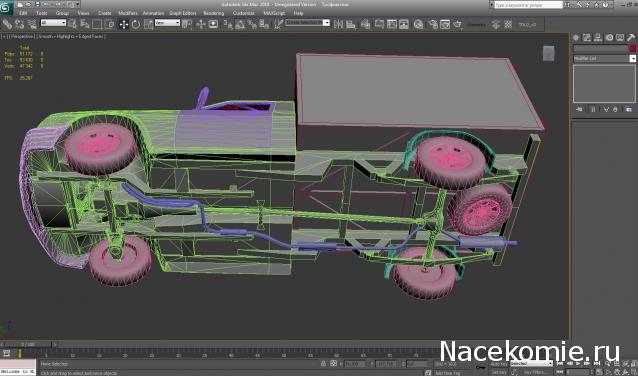Click the Pin Stack button
This screenshot has width=638, height=376.
coord(579,109)
